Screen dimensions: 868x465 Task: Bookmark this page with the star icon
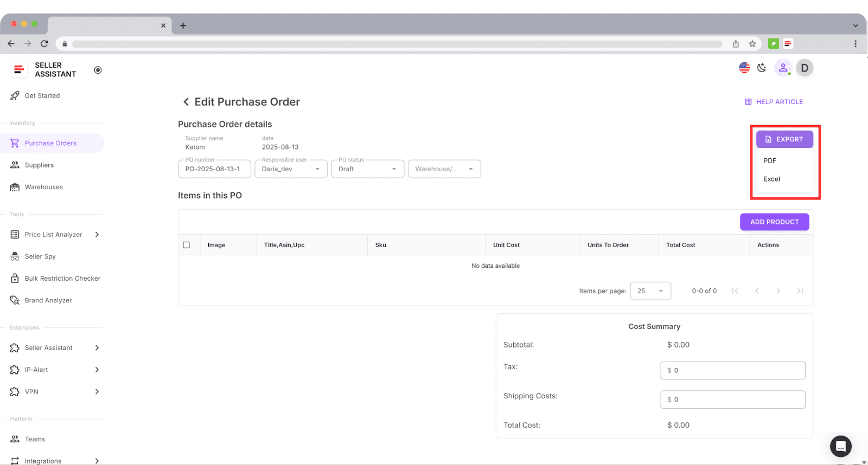pyautogui.click(x=752, y=44)
